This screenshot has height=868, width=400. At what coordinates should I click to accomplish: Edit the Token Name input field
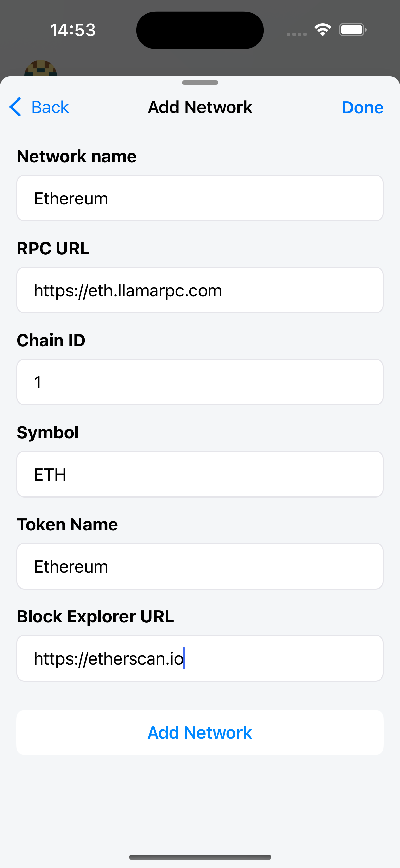200,566
